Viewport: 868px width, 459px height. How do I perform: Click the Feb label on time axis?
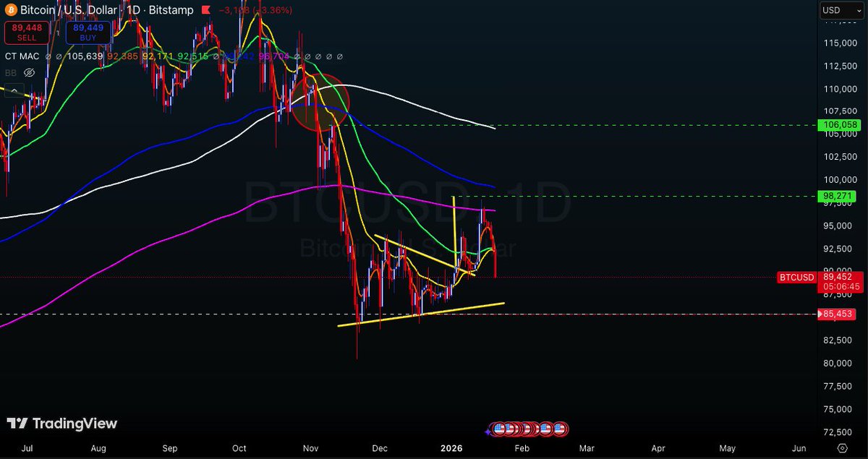tap(523, 447)
